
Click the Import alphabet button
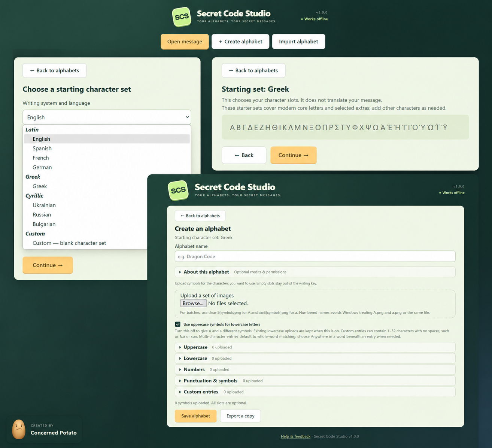coord(298,42)
